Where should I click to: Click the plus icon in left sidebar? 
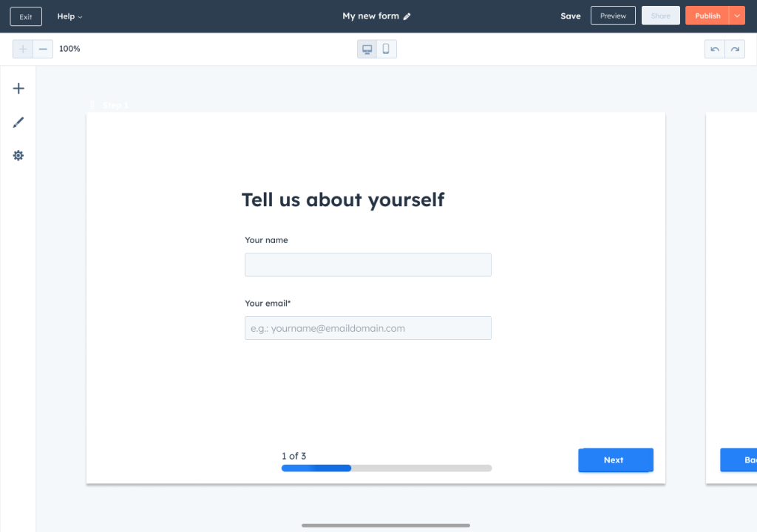pyautogui.click(x=18, y=89)
